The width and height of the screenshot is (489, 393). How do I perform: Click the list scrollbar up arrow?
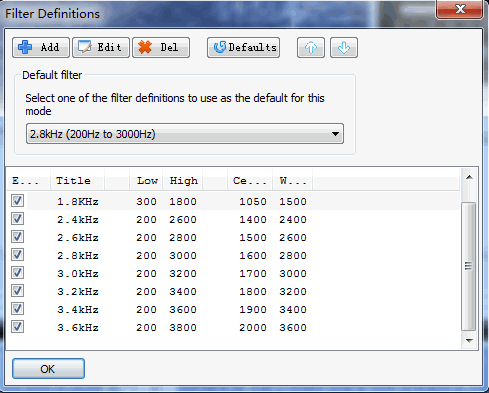click(x=469, y=177)
